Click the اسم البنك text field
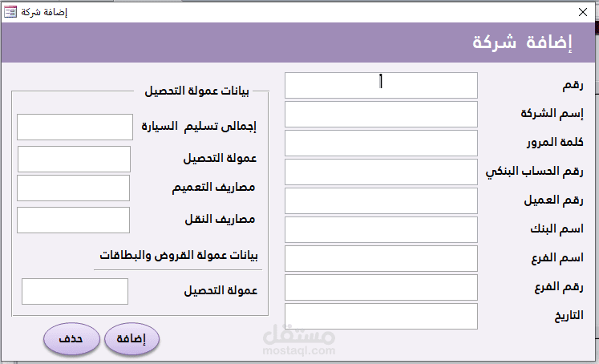This screenshot has width=599, height=364. tap(381, 229)
